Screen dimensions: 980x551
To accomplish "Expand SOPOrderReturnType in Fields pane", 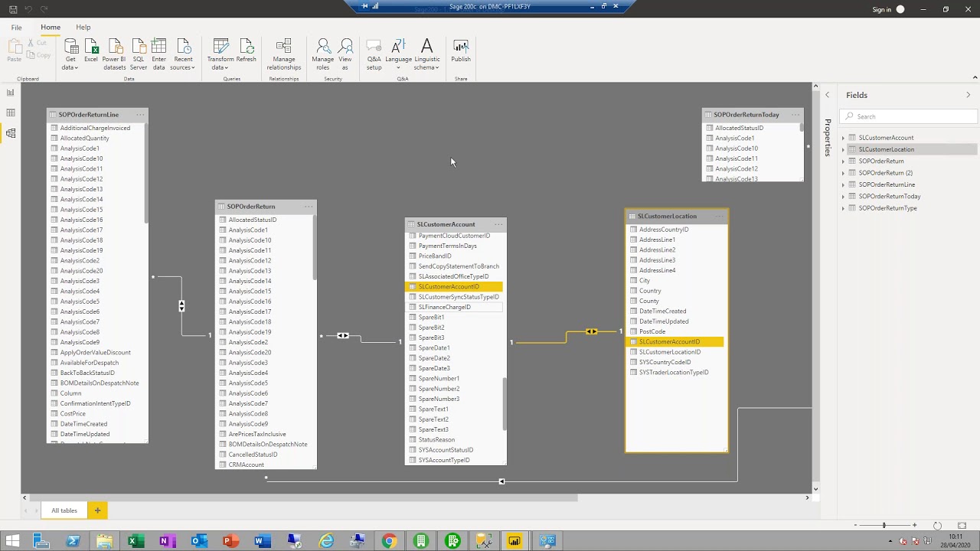I will tap(844, 208).
